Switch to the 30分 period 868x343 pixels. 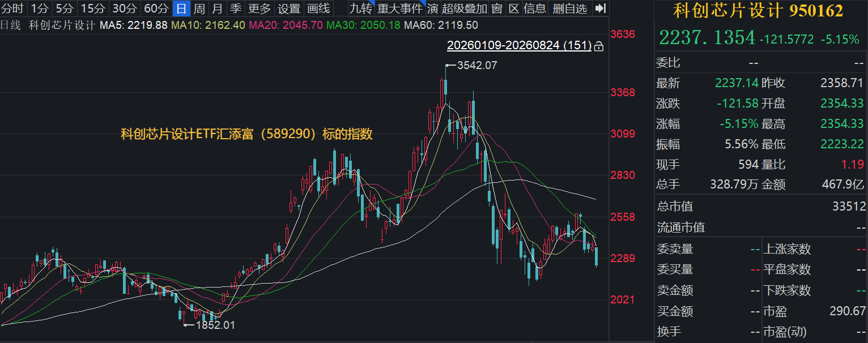tap(124, 8)
